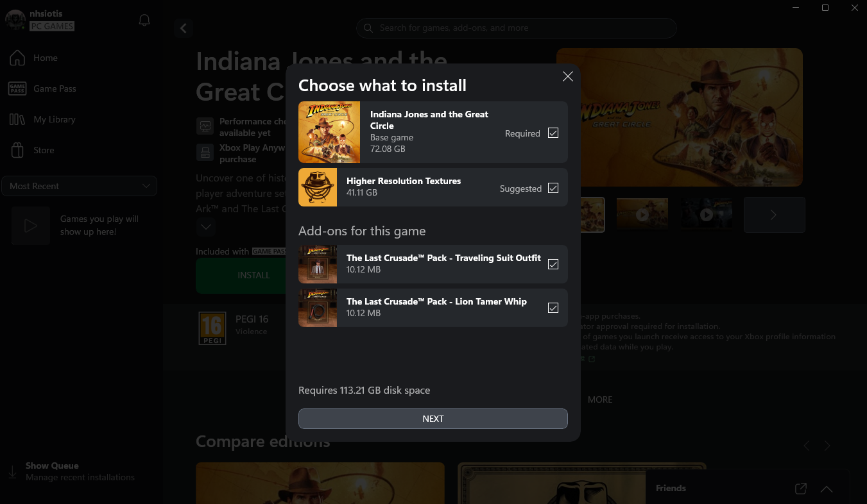The image size is (867, 504).
Task: Open My Library from sidebar
Action: point(55,119)
